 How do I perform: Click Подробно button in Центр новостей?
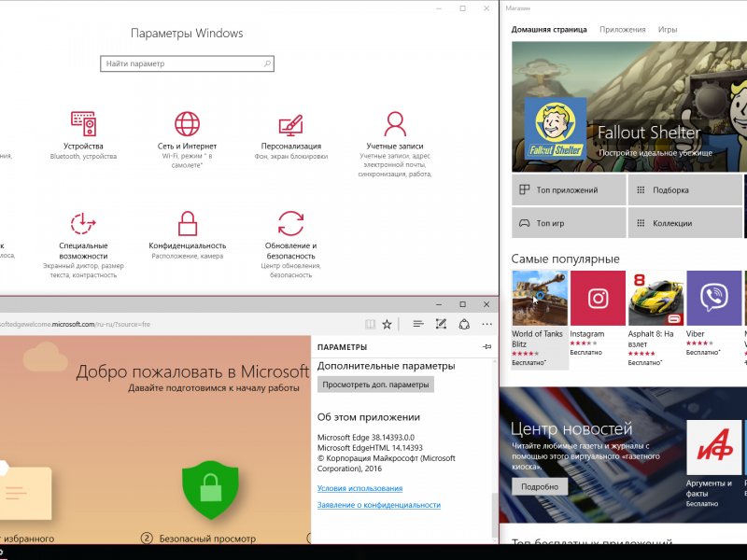(540, 486)
